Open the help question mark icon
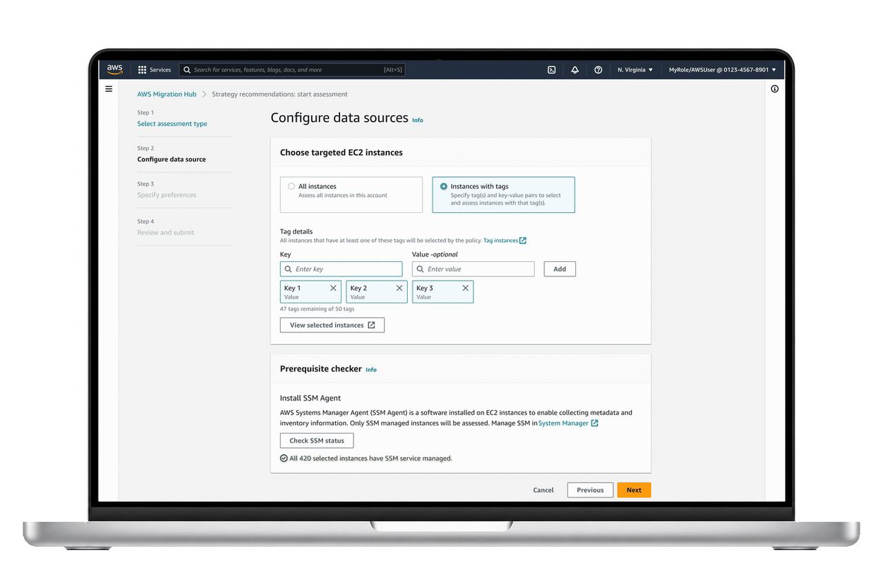The image size is (883, 588). pos(598,70)
